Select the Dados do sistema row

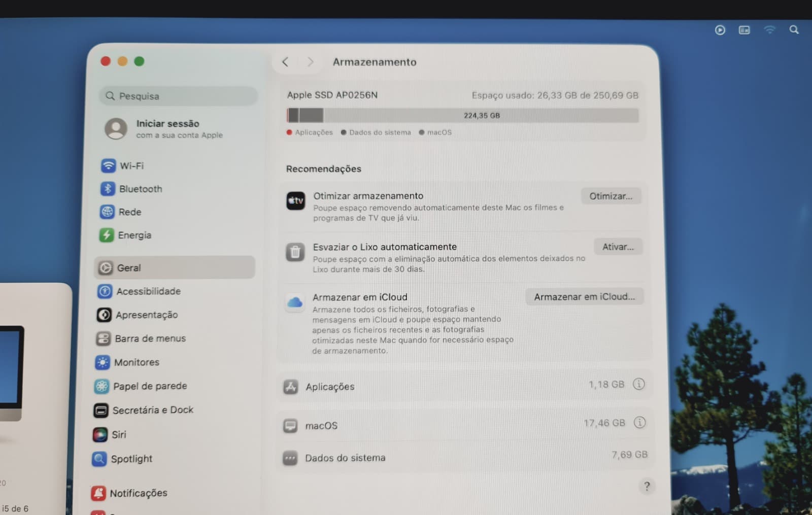coord(464,457)
